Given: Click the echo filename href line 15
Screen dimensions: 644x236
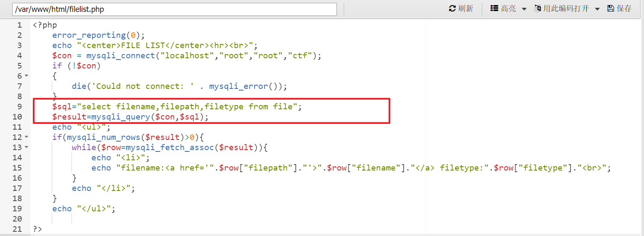Looking at the screenshot, I should (x=351, y=168).
